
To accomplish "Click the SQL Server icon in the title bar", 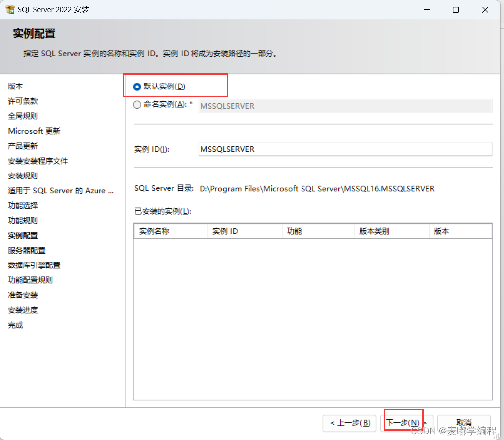I will (10, 9).
